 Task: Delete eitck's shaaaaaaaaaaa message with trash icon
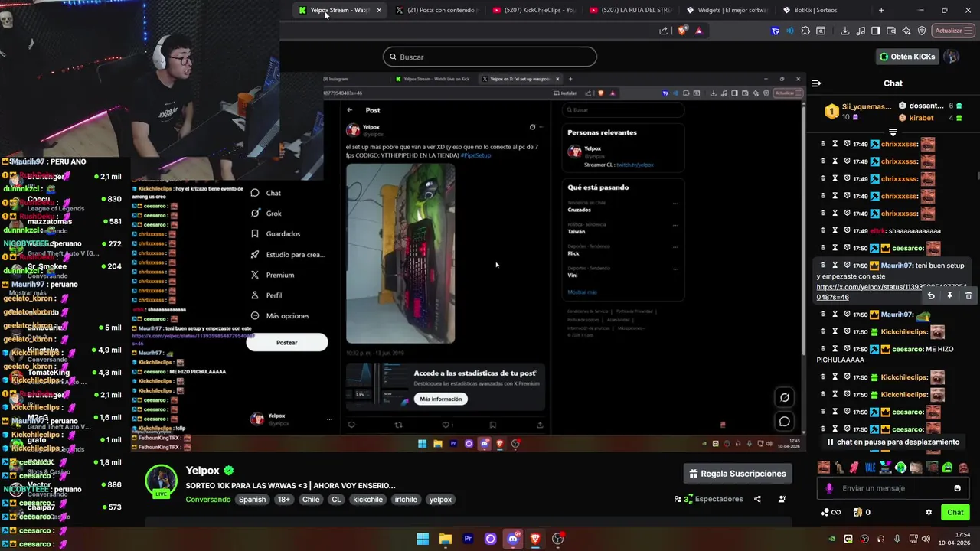tap(823, 230)
